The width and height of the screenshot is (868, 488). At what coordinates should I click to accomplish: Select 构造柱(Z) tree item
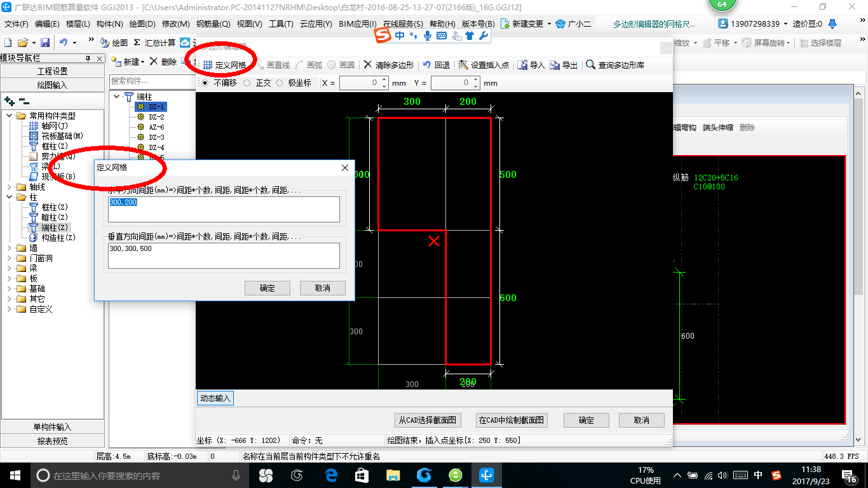(53, 238)
